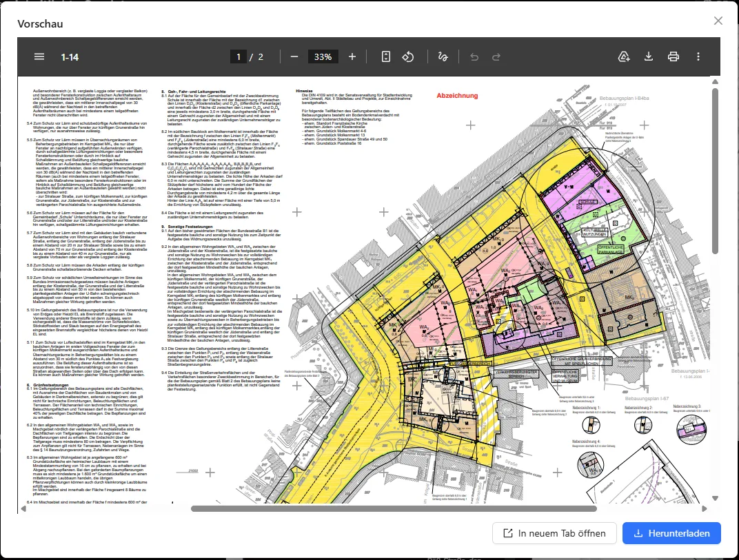The image size is (739, 560).
Task: Open the more actions three-dot menu
Action: point(698,56)
